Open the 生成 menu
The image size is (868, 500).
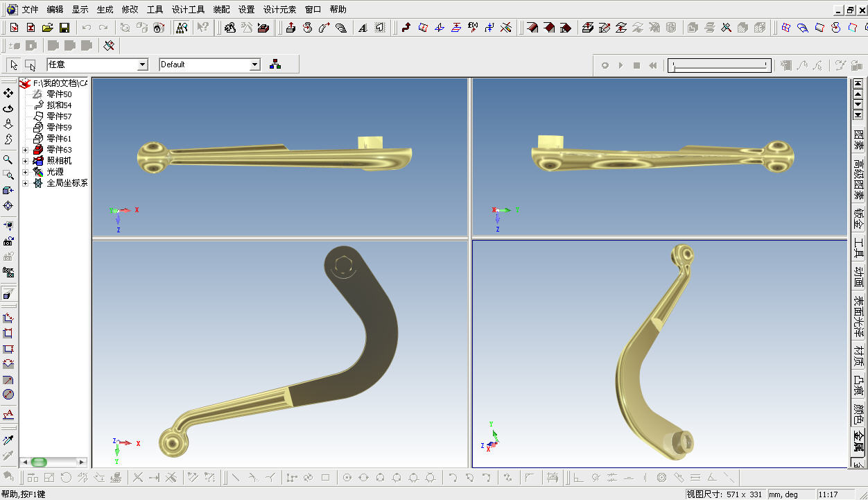[105, 10]
